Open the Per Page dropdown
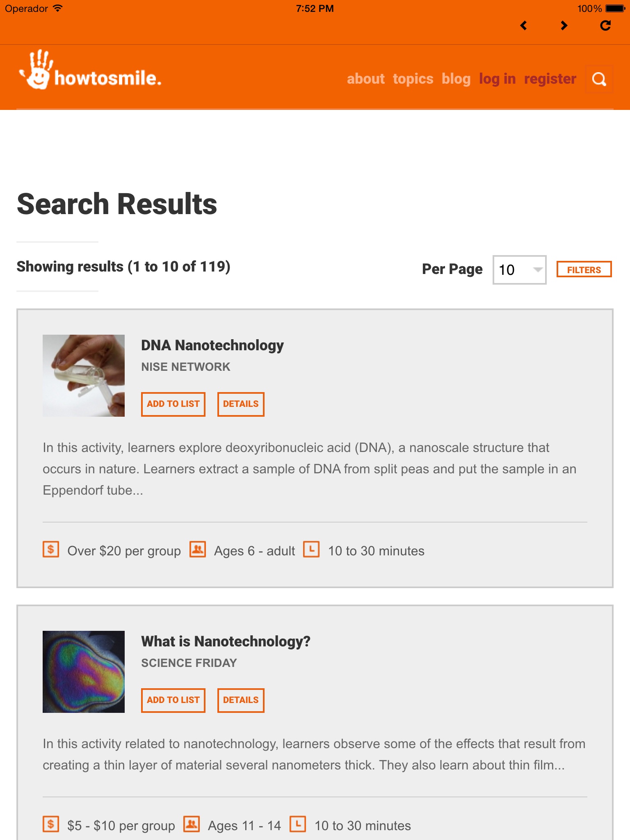 coord(519,270)
